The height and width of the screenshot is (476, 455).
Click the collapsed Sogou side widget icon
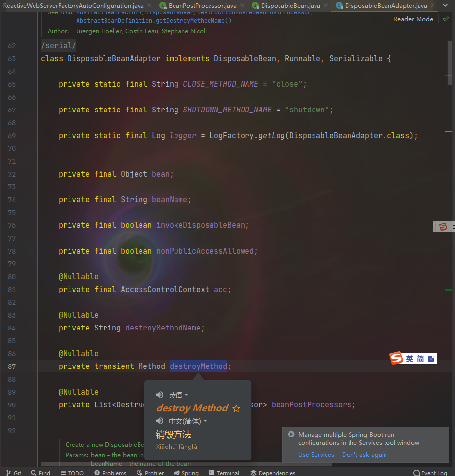tap(443, 227)
